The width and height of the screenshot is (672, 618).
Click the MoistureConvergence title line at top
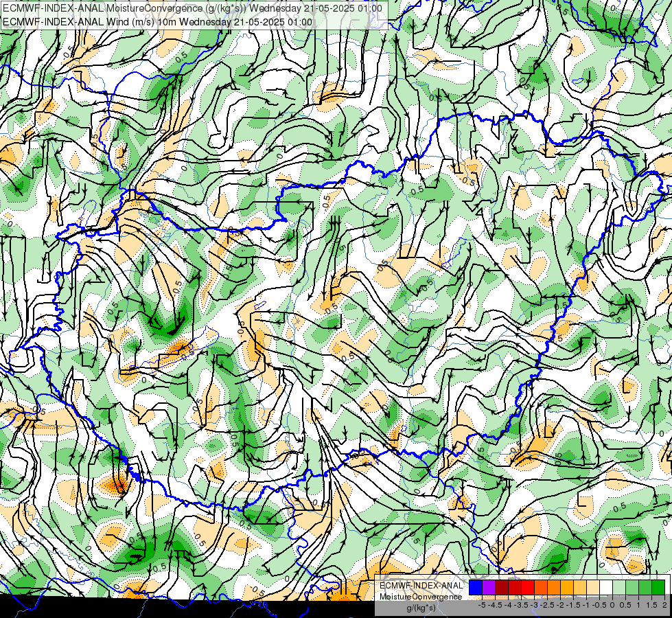192,8
